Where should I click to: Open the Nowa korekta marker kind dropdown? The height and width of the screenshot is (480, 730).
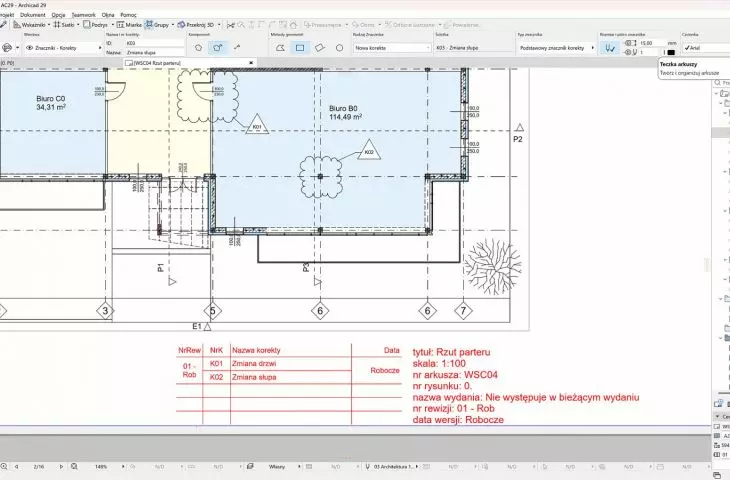point(392,48)
